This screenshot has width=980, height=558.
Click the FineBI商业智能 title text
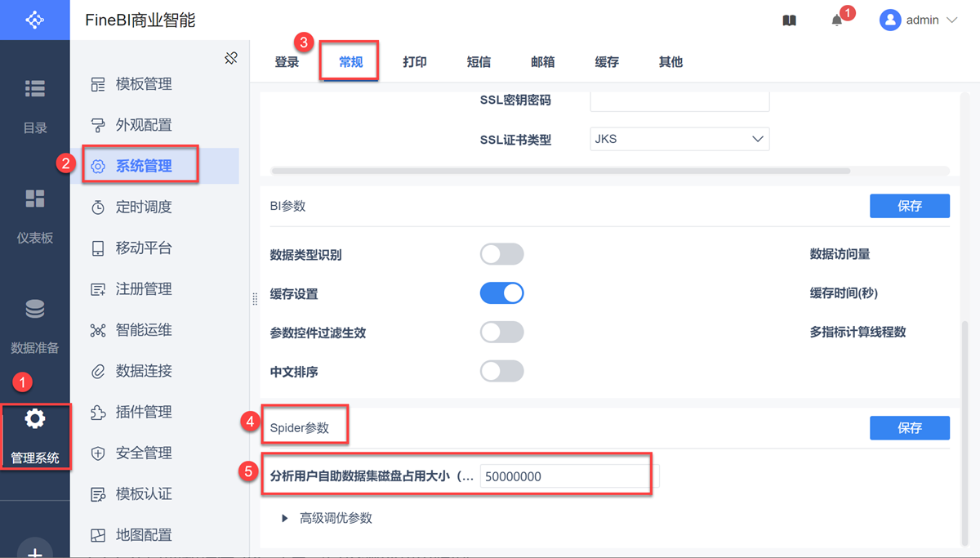140,20
